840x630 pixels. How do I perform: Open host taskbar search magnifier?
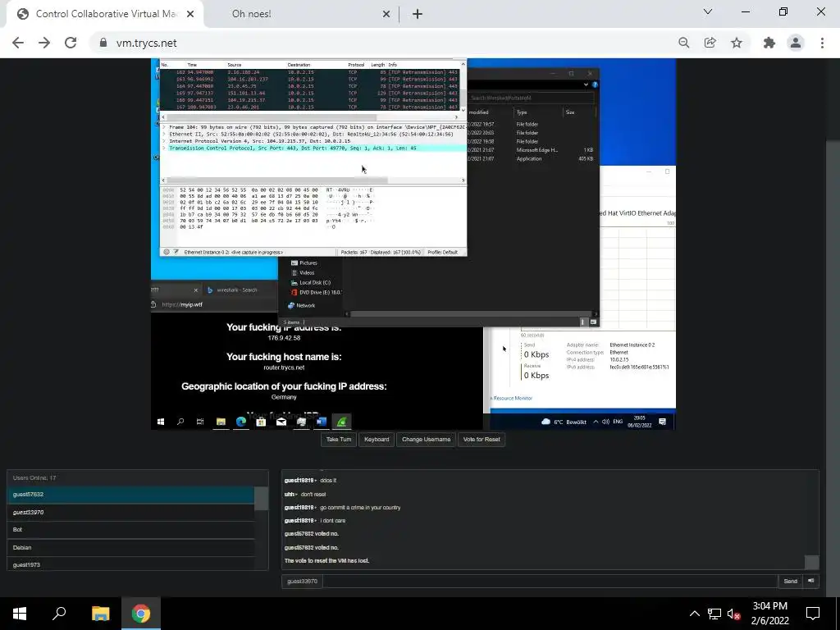click(x=59, y=614)
